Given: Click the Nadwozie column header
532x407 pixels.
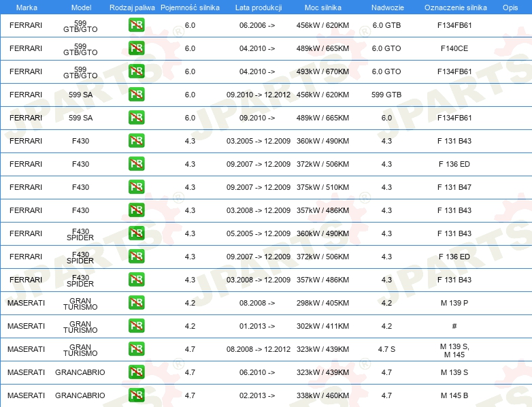Looking at the screenshot, I should coord(388,7).
